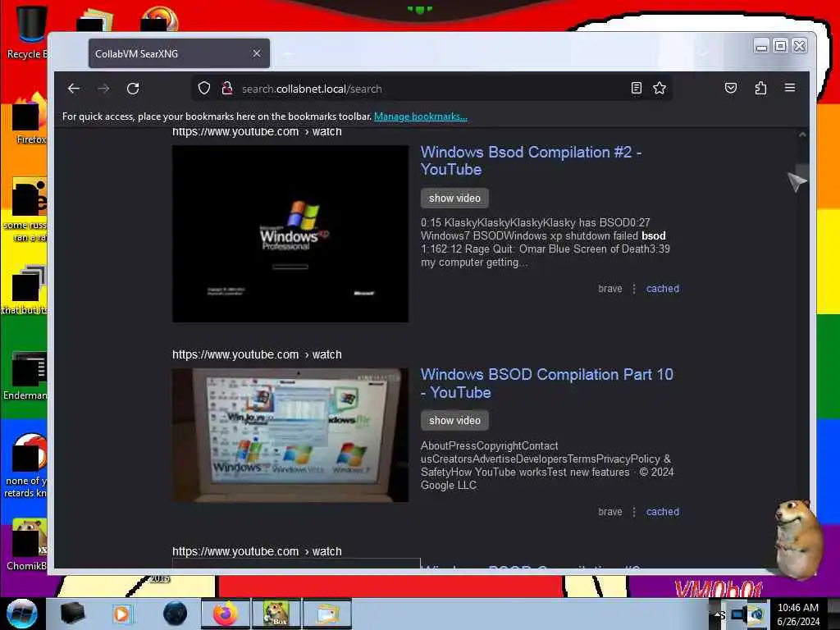Open the folder window taskbar button
840x630 pixels.
click(327, 614)
